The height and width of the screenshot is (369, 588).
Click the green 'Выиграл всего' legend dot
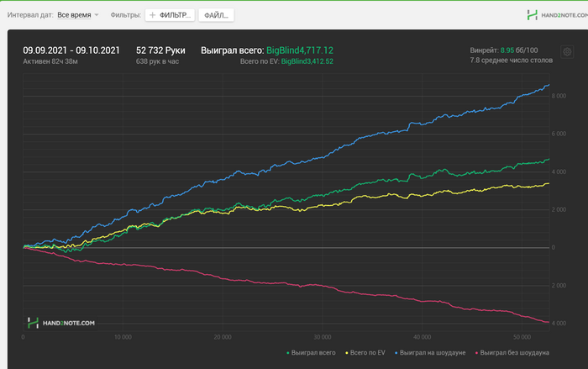(287, 353)
